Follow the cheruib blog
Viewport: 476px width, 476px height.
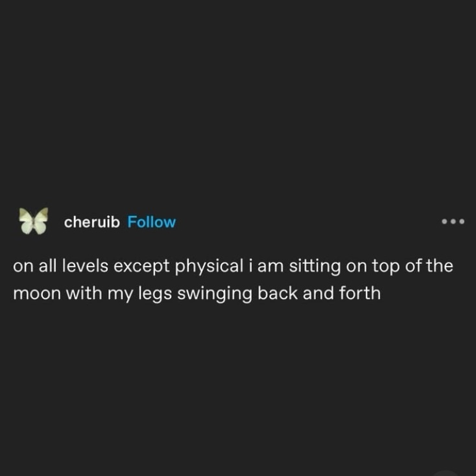point(152,222)
